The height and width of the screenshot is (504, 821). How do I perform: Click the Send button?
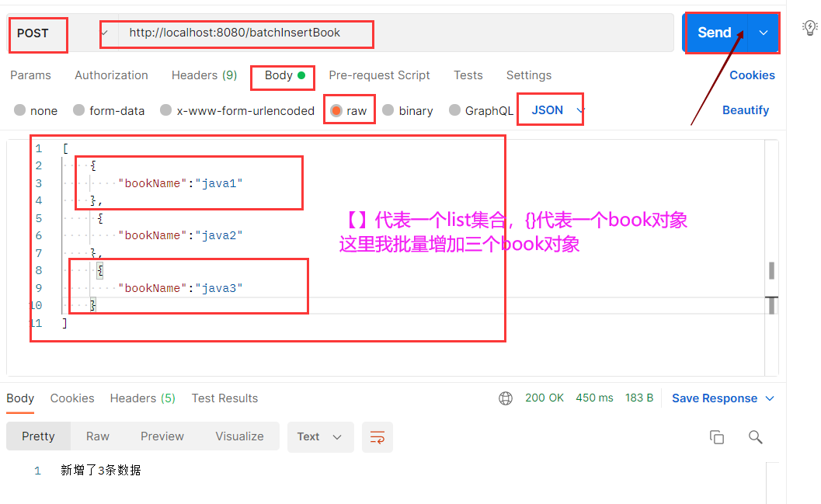click(715, 32)
